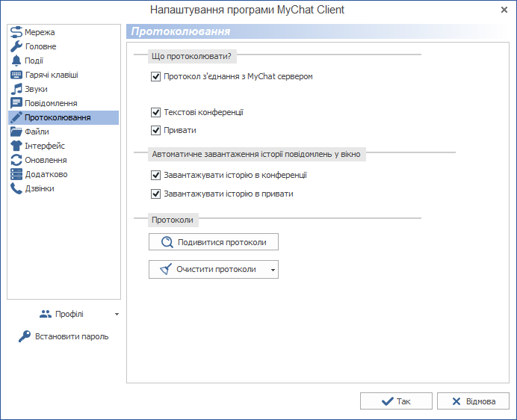517x420 pixels.
Task: Click the refresh arrows icon beside Оновлення
Action: click(16, 160)
